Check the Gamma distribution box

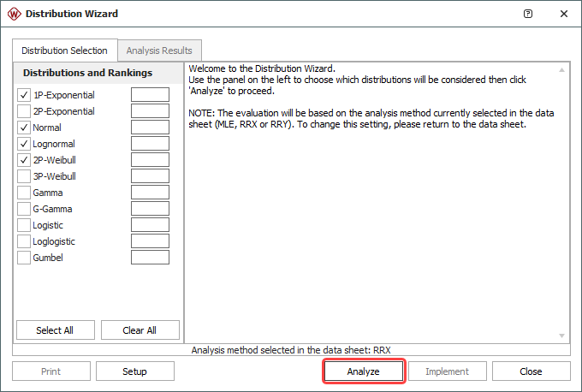(x=24, y=193)
